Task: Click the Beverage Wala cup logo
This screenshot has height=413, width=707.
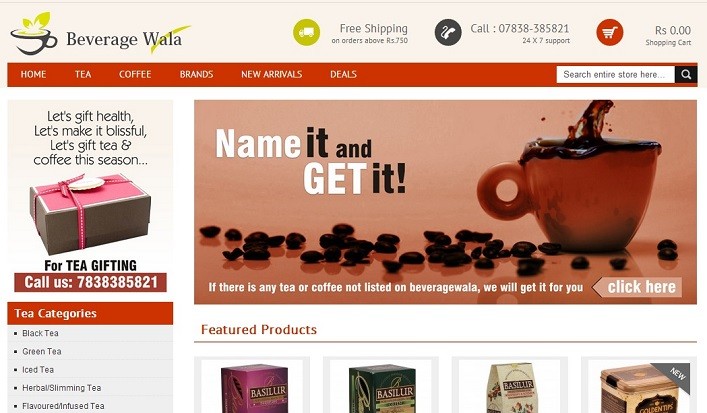Action: 34,33
